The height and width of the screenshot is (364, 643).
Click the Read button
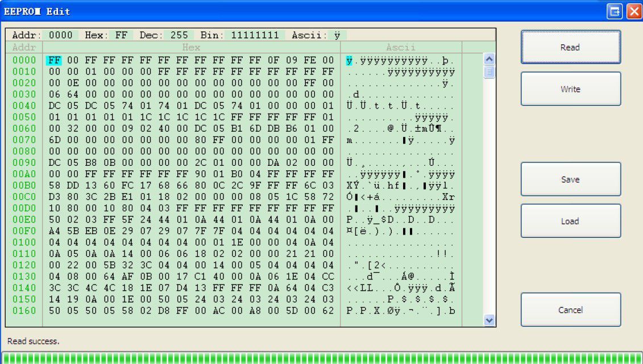coord(570,47)
